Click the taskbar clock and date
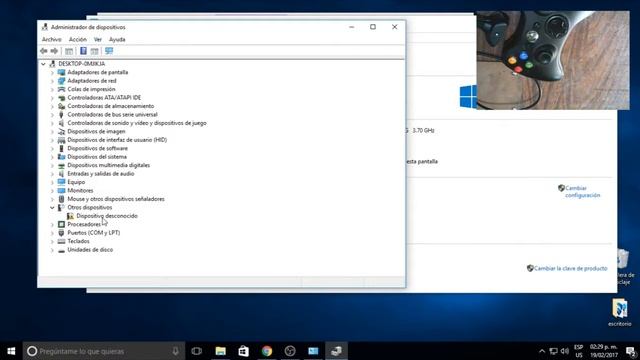 point(603,351)
